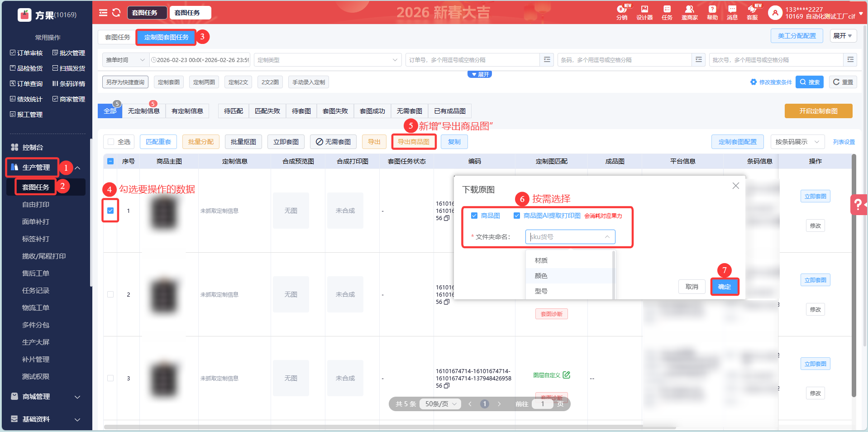The height and width of the screenshot is (432, 868).
Task: Change the 50条/页 page size dropdown
Action: tap(440, 404)
